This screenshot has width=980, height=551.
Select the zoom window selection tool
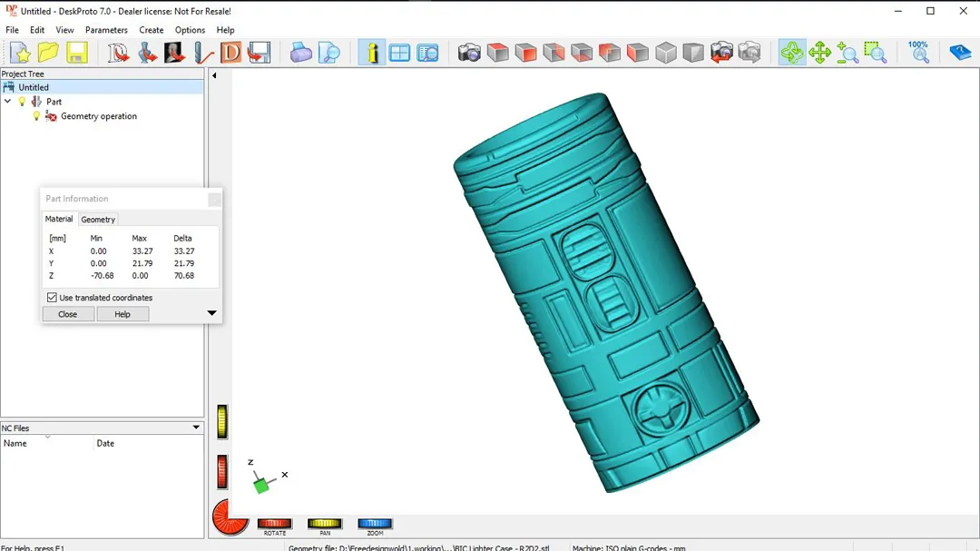(x=876, y=53)
